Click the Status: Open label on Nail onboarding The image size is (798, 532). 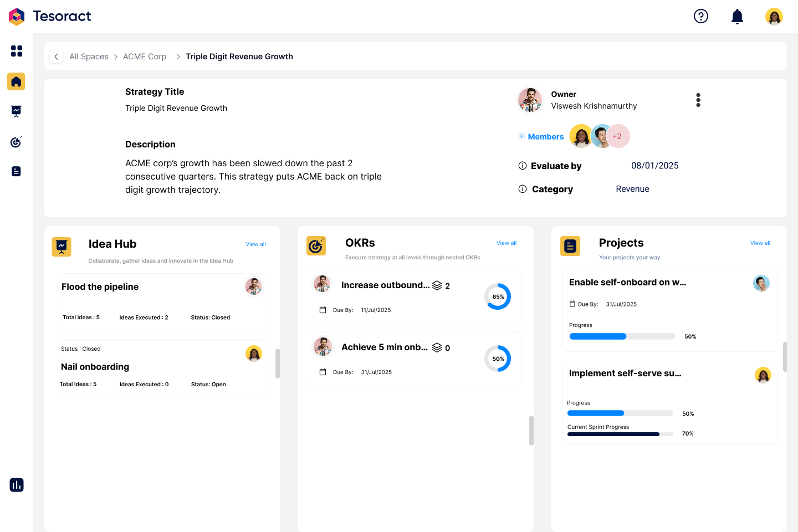[208, 384]
